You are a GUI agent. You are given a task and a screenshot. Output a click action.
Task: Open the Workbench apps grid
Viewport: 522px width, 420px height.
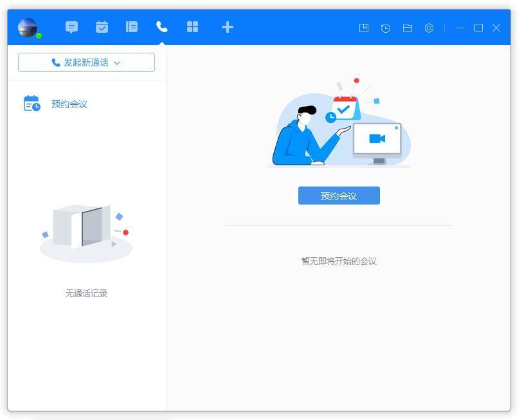point(192,27)
